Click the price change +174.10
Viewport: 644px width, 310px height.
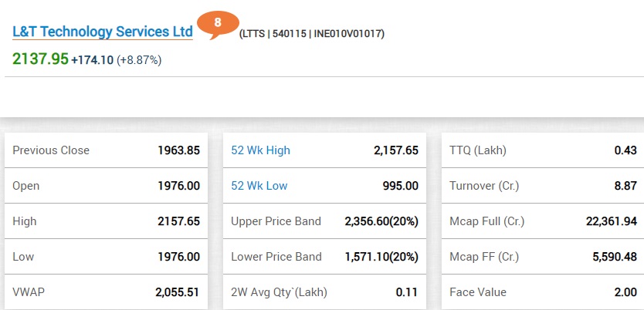click(x=93, y=60)
